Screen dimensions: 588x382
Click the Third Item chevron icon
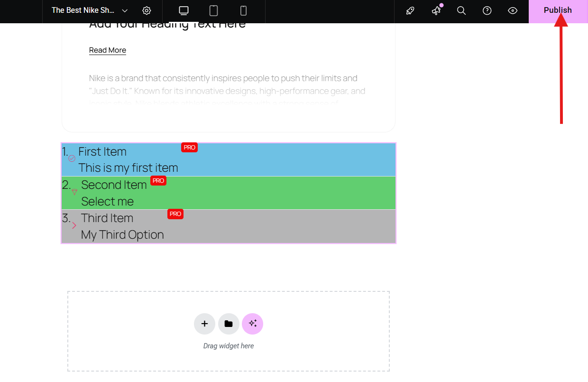click(74, 225)
